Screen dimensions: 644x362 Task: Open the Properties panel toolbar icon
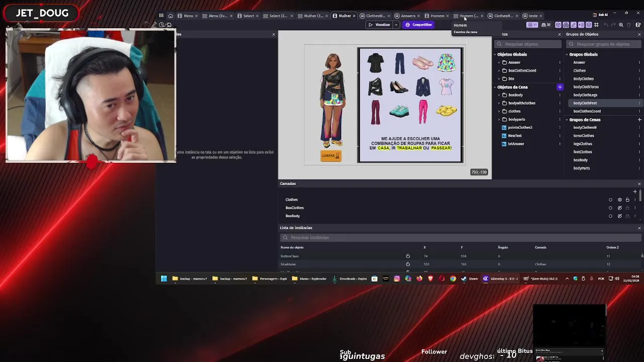point(574,25)
